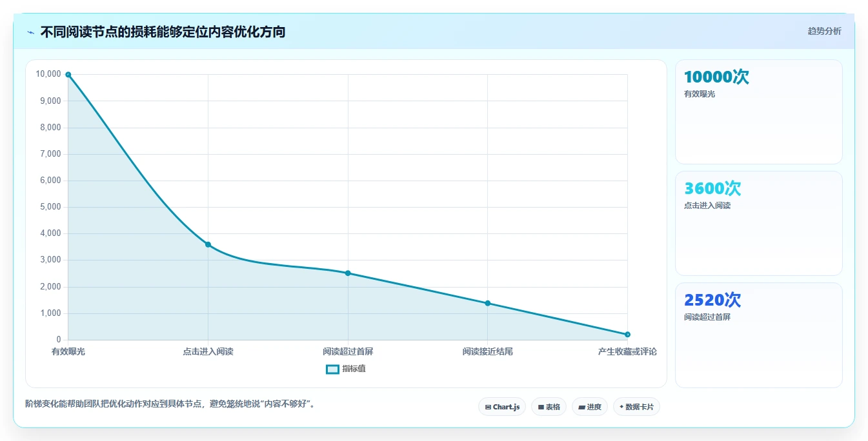Click y-axis label 1,000
Viewport: 868px width, 441px height.
[50, 313]
